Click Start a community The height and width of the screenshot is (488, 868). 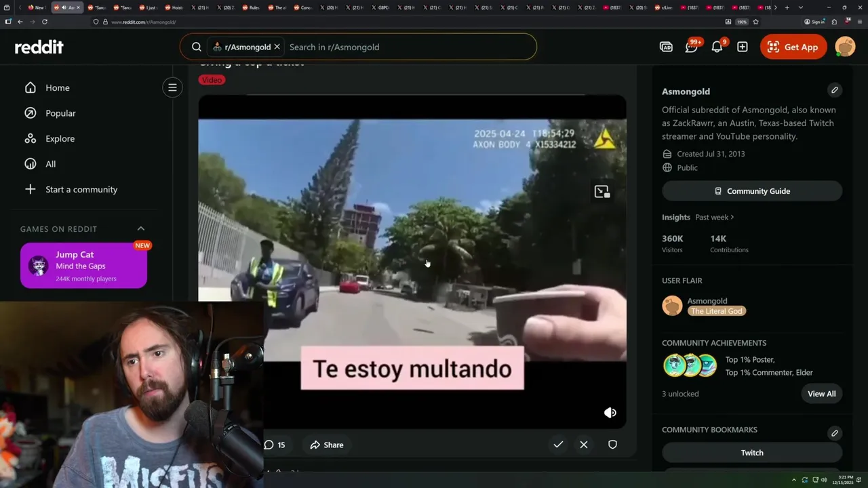(81, 189)
